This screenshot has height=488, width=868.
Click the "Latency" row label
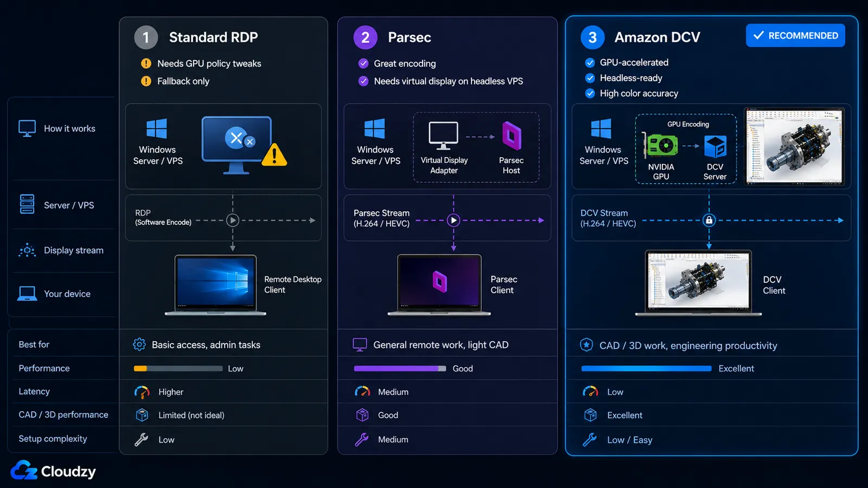tap(34, 391)
